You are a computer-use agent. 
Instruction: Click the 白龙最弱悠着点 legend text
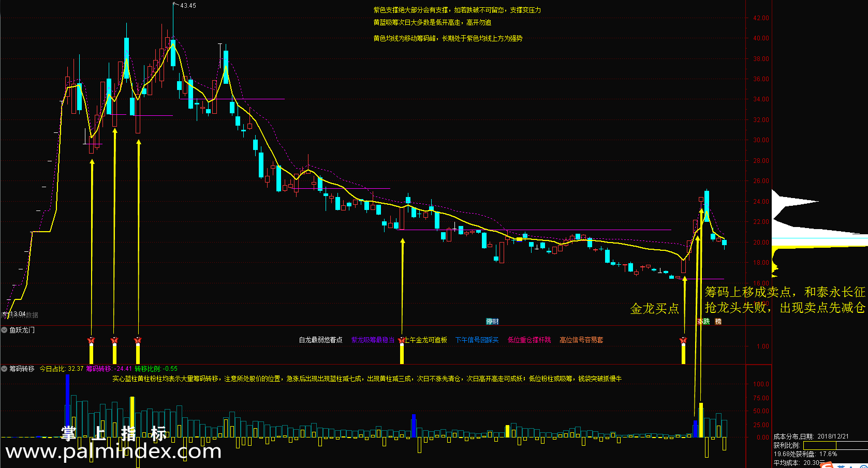pos(321,340)
